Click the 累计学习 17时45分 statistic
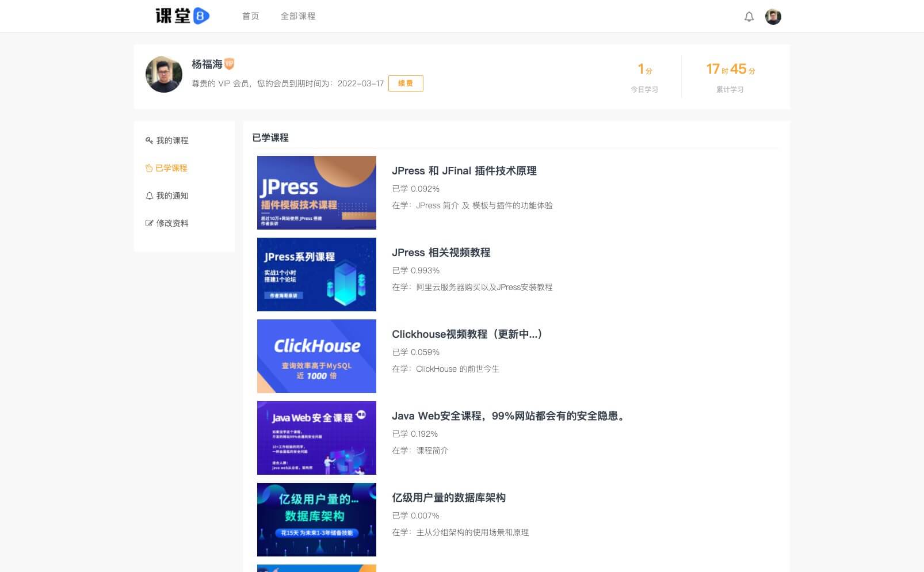924x572 pixels. [730, 78]
